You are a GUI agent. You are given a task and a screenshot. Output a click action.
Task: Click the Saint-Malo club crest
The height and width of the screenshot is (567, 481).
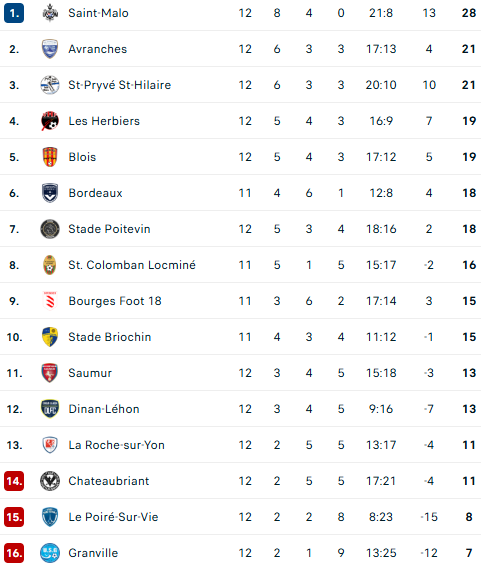(50, 13)
